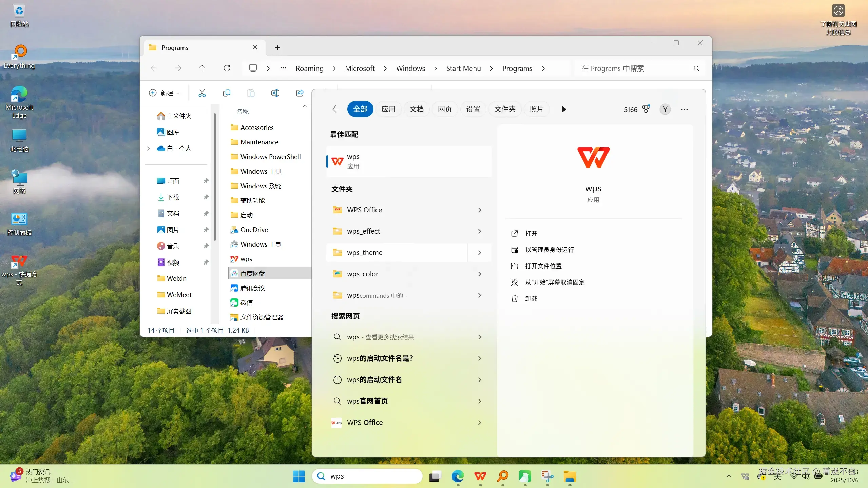868x488 pixels.
Task: Open the 百度网盘 shortcut in file list
Action: pos(253,273)
